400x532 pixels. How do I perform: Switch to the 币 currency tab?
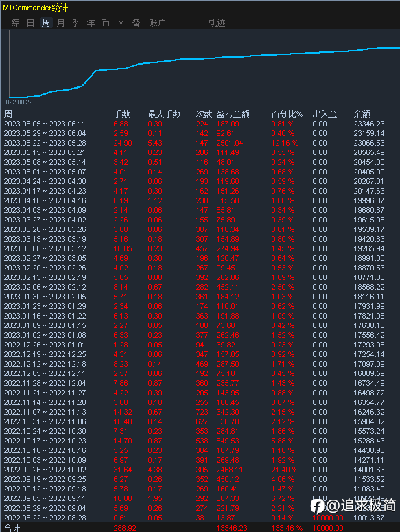[106, 23]
